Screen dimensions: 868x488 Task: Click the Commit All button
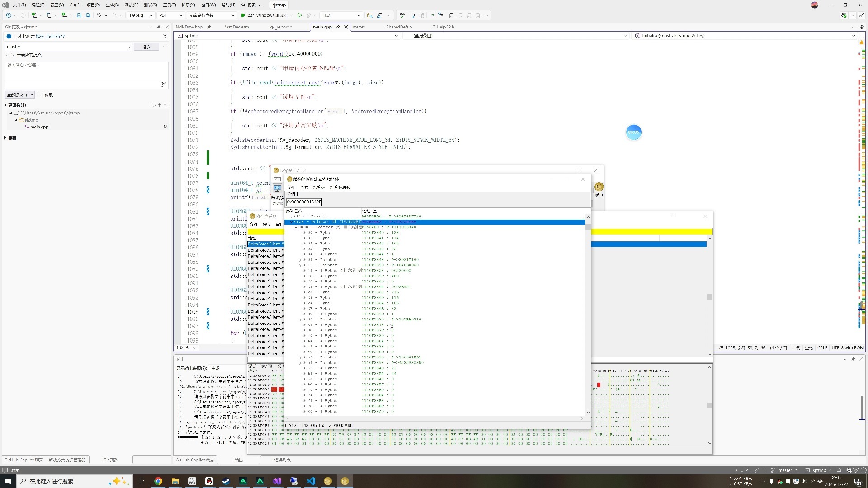click(17, 95)
